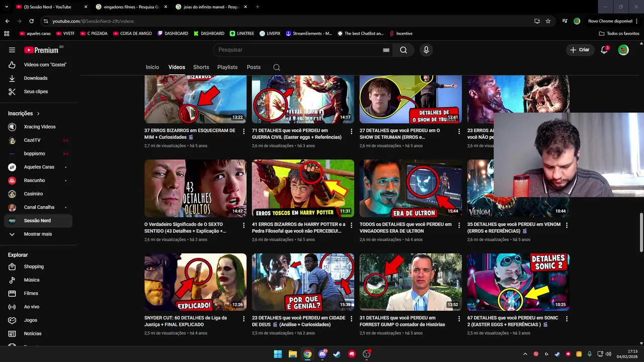Viewport: 644px width, 362px height.
Task: Open Canal Canalha subscription
Action: [x=38, y=207]
